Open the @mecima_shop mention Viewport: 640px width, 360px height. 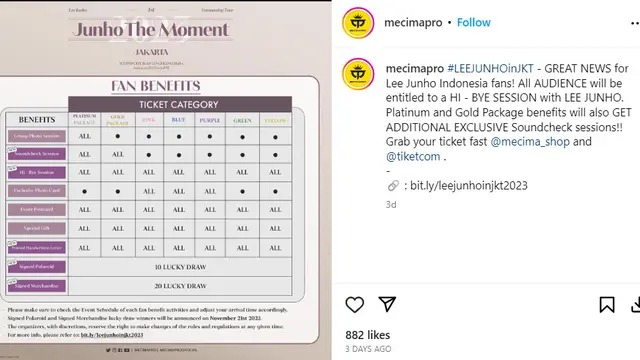coord(530,142)
